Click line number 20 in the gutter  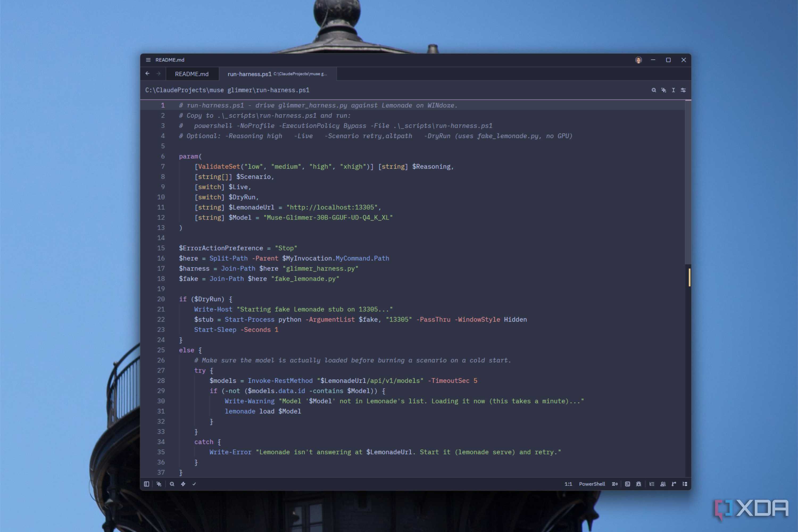[161, 299]
